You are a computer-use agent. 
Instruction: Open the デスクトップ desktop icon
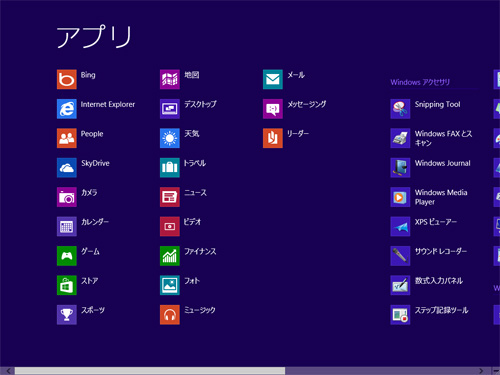coord(170,109)
